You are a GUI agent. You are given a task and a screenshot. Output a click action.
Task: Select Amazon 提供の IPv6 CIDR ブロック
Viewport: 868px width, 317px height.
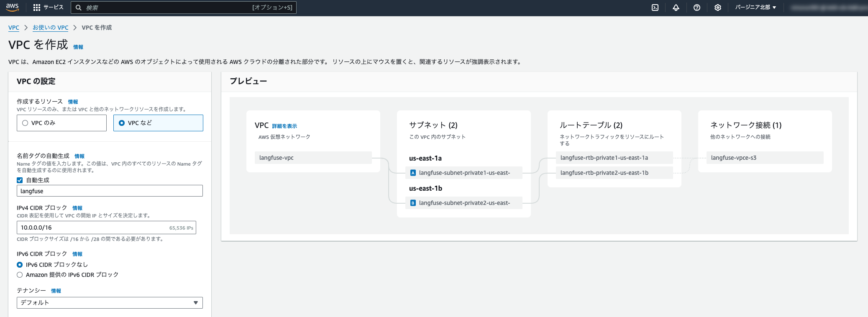click(x=20, y=275)
